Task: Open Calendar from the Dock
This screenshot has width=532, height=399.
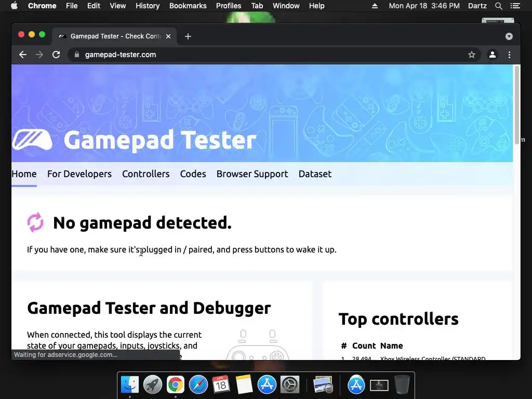Action: coord(221,384)
